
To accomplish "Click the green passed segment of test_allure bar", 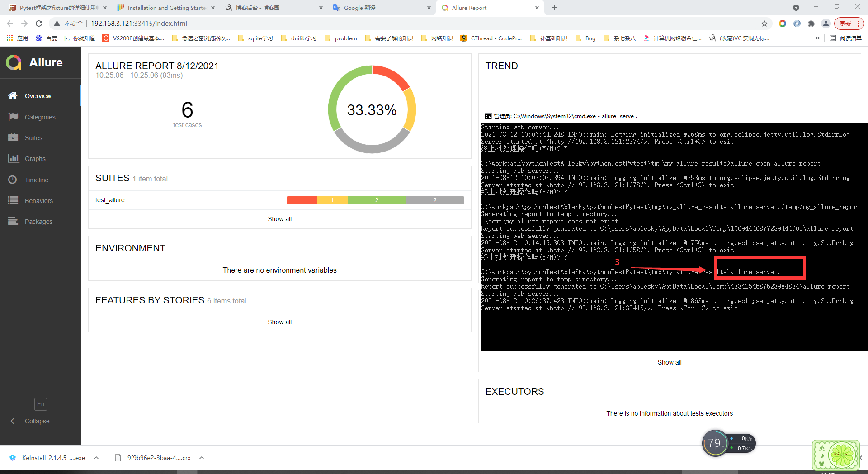I will coord(377,200).
